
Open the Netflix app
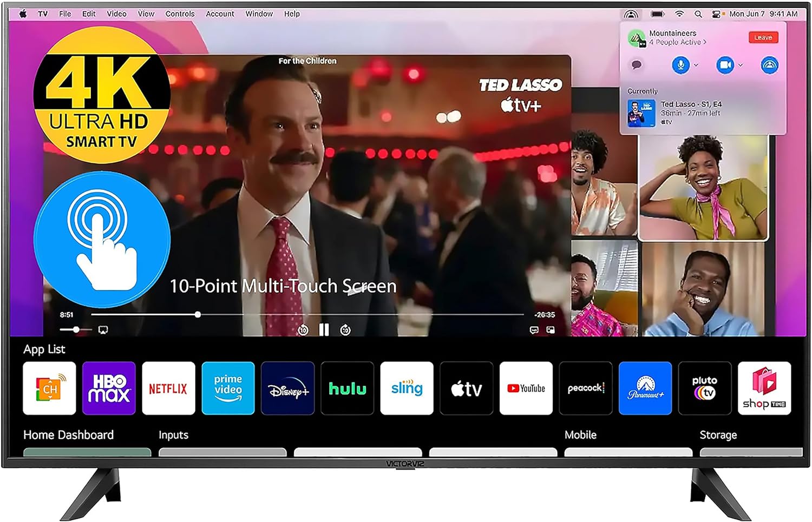pyautogui.click(x=169, y=388)
